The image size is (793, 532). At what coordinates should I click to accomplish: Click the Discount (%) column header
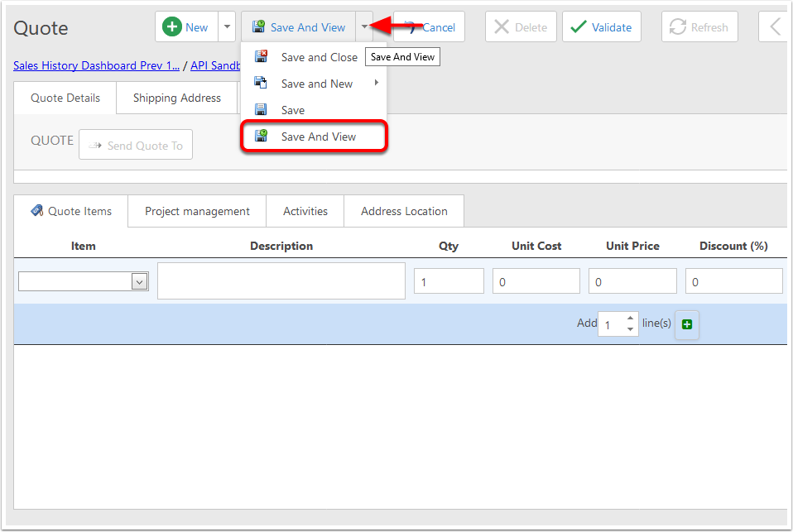[x=733, y=246]
